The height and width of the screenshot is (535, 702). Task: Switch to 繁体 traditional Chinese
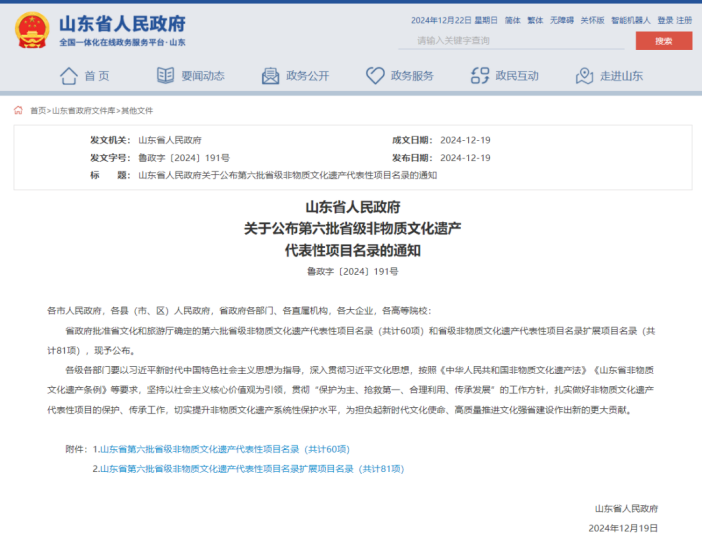(535, 20)
